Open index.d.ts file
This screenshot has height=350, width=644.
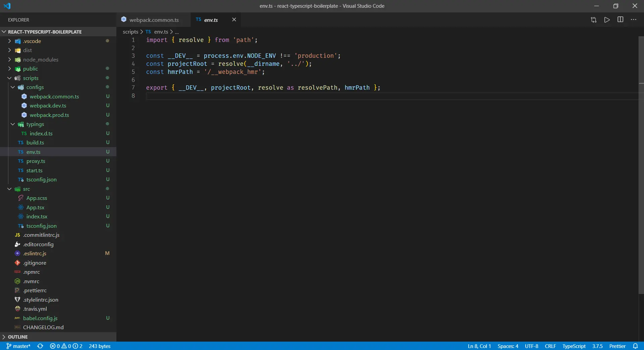(x=58, y=133)
